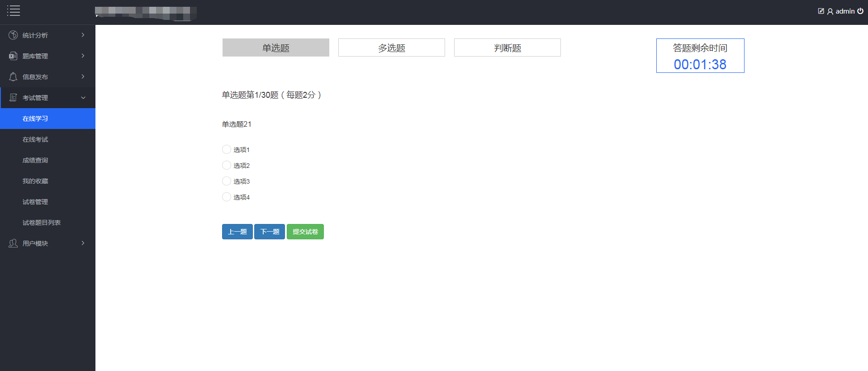This screenshot has height=371, width=868.
Task: Switch to the 判断题 tab
Action: pyautogui.click(x=508, y=48)
